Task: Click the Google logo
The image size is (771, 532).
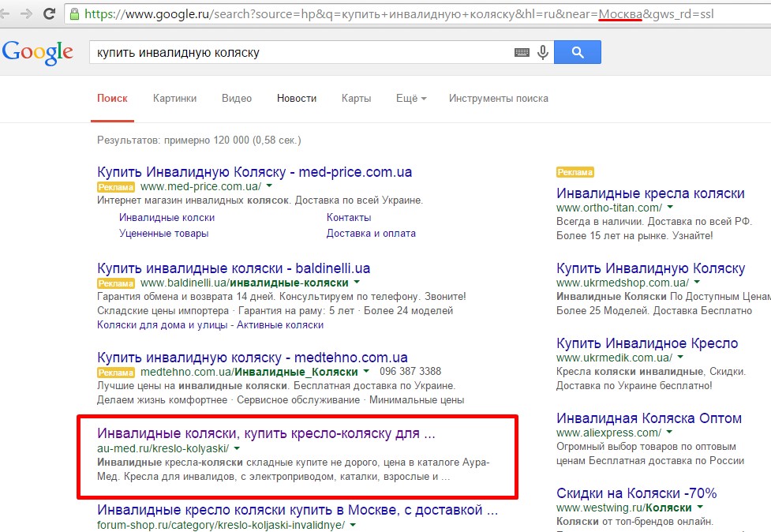Action: (37, 52)
